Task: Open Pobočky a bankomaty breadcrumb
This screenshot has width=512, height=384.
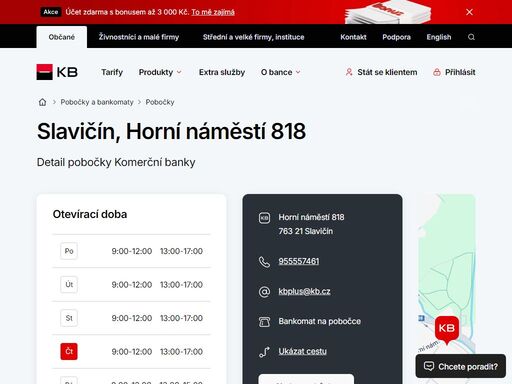Action: point(97,102)
